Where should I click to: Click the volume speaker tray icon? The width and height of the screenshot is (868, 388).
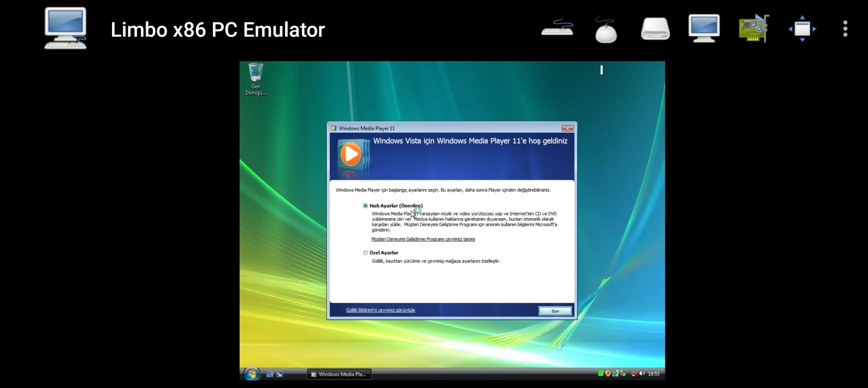(x=642, y=373)
